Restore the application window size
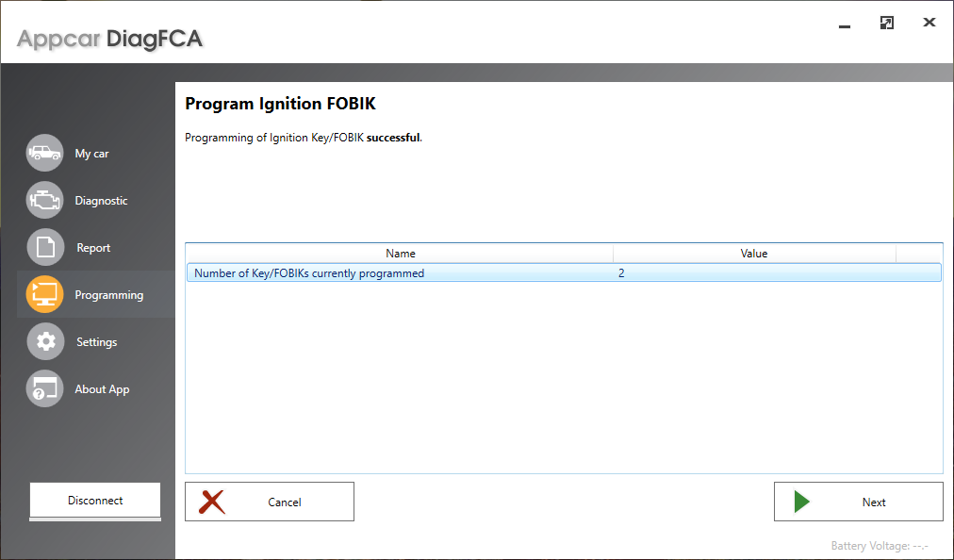 [886, 22]
